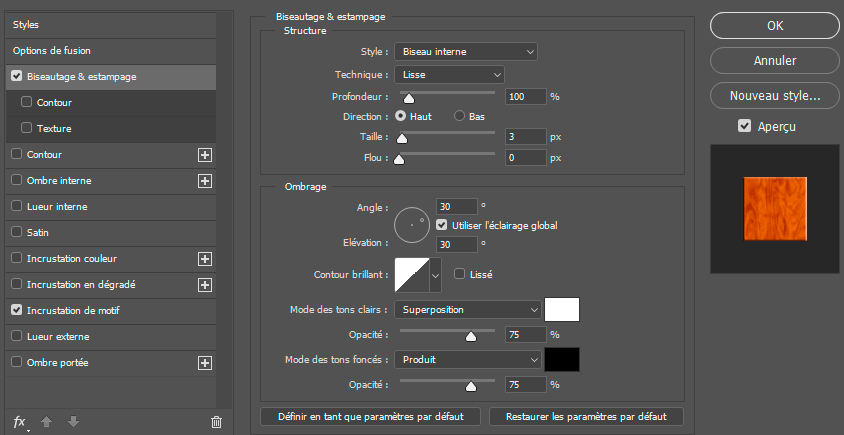The image size is (844, 435).
Task: Expand the Contour brillant picker arrow
Action: 435,274
